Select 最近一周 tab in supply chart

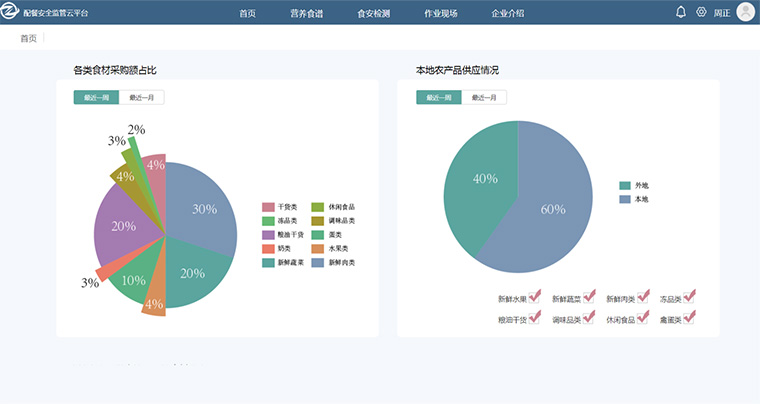(x=439, y=97)
